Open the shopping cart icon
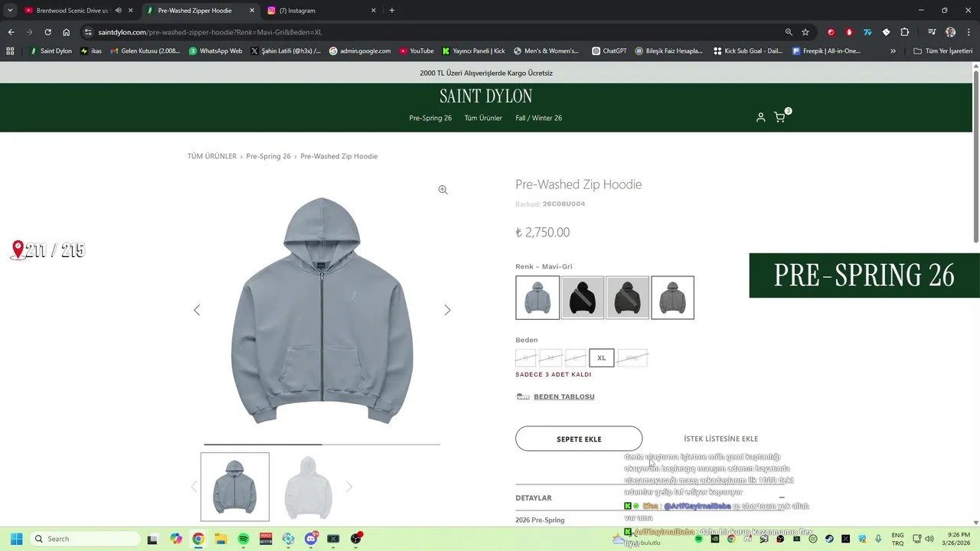This screenshot has width=980, height=551. [779, 117]
